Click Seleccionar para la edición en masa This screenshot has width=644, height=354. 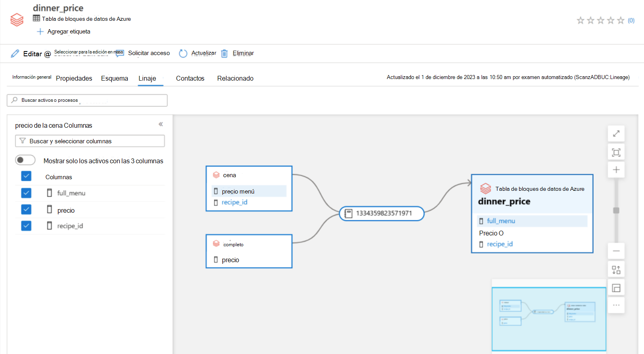[88, 52]
